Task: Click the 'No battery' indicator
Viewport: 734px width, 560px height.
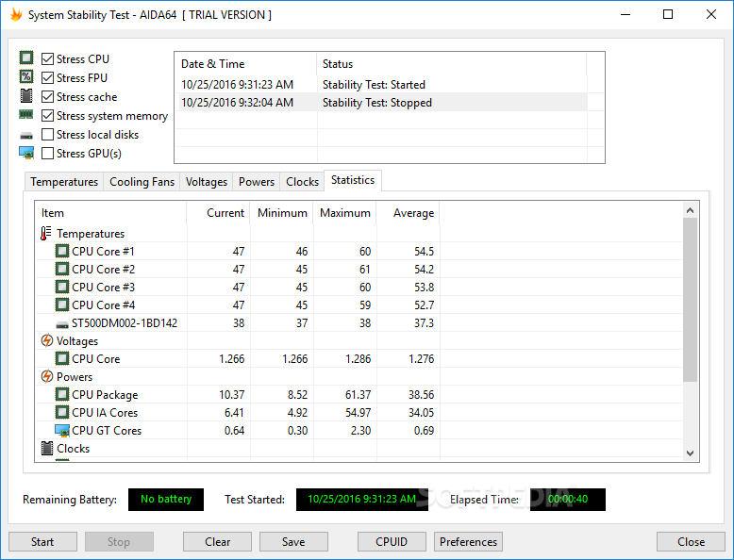Action: pyautogui.click(x=166, y=499)
